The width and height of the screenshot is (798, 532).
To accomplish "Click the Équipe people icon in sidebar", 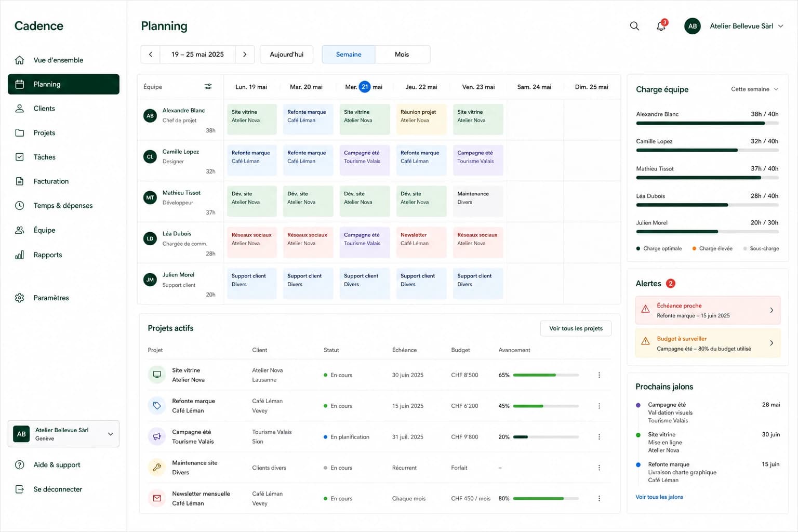I will coord(20,230).
